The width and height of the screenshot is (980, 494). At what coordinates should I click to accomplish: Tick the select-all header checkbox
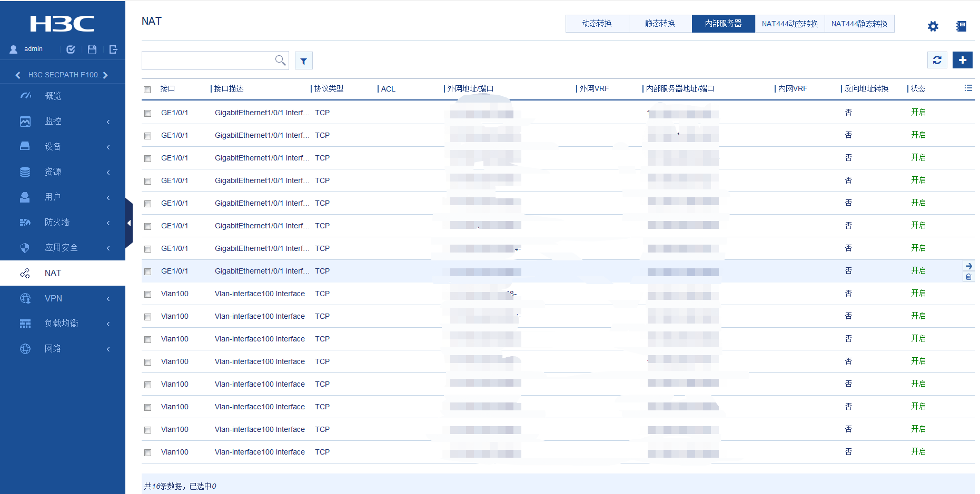(x=147, y=89)
